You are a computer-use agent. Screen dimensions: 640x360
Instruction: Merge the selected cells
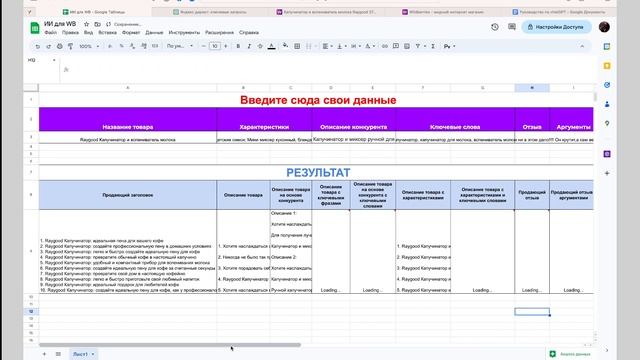pos(309,47)
